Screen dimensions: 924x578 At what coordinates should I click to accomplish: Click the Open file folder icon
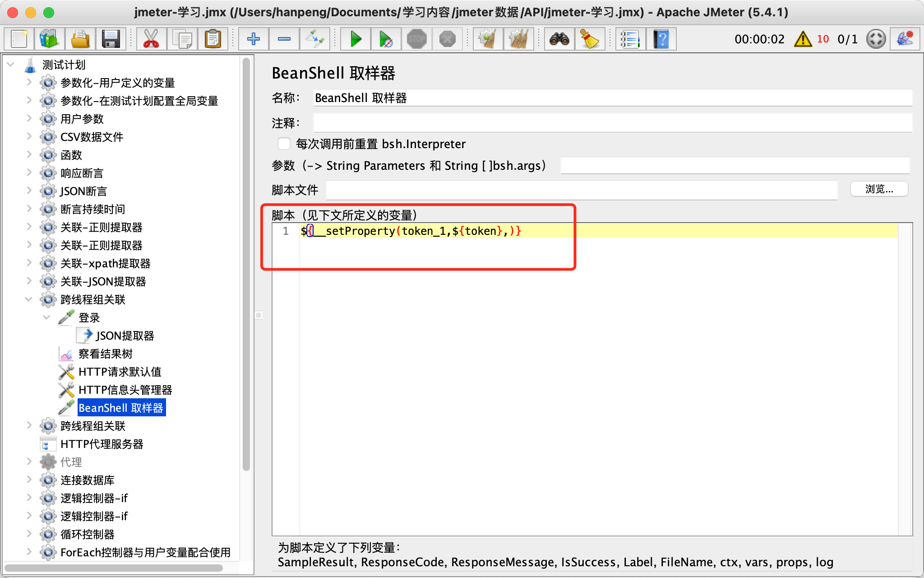pos(80,39)
